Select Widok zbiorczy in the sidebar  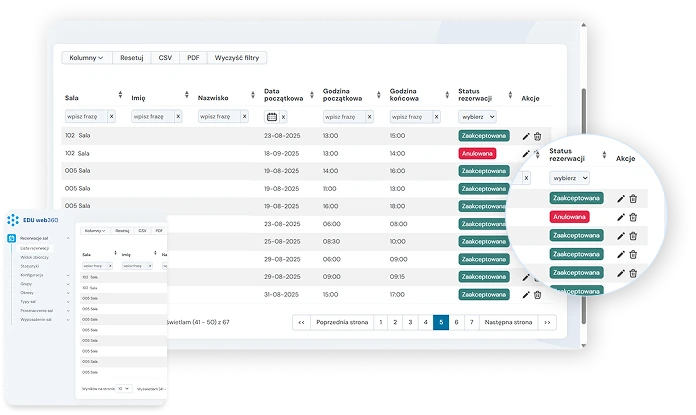point(35,256)
